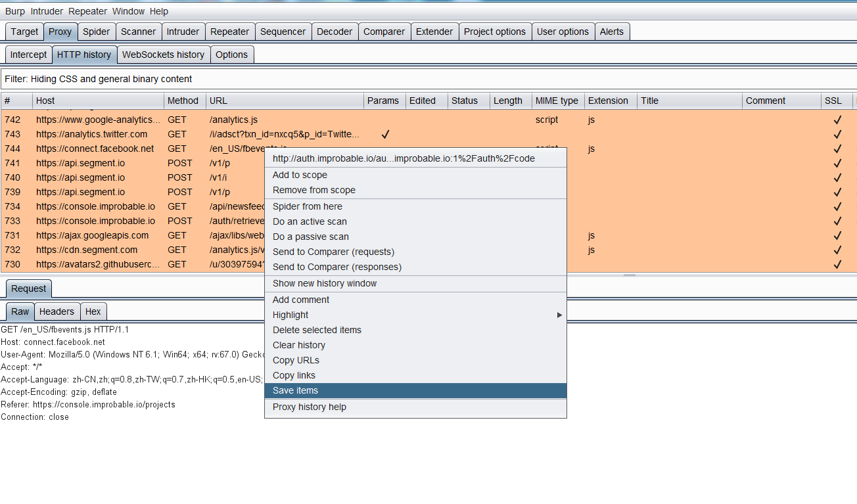Viewport: 857px width, 504px height.
Task: Open the Intruder menu in menu bar
Action: coord(47,11)
